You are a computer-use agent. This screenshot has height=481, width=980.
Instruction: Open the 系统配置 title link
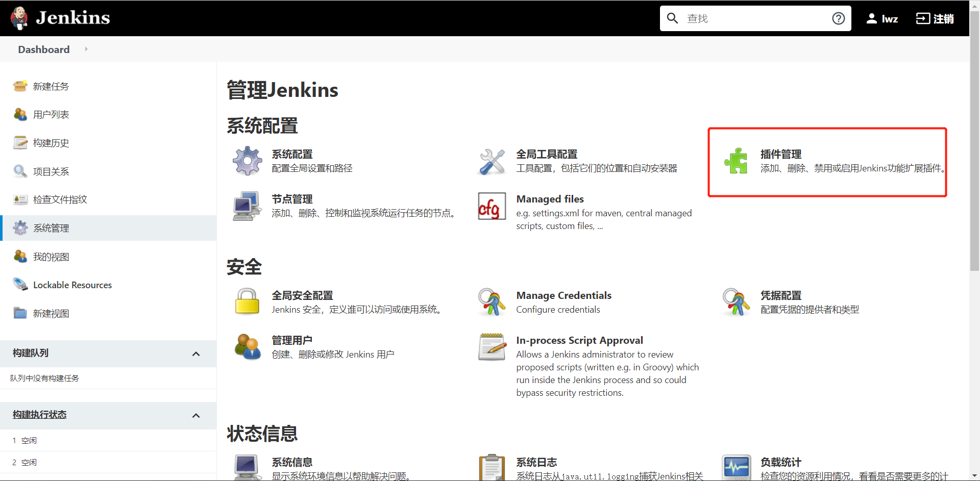(292, 154)
